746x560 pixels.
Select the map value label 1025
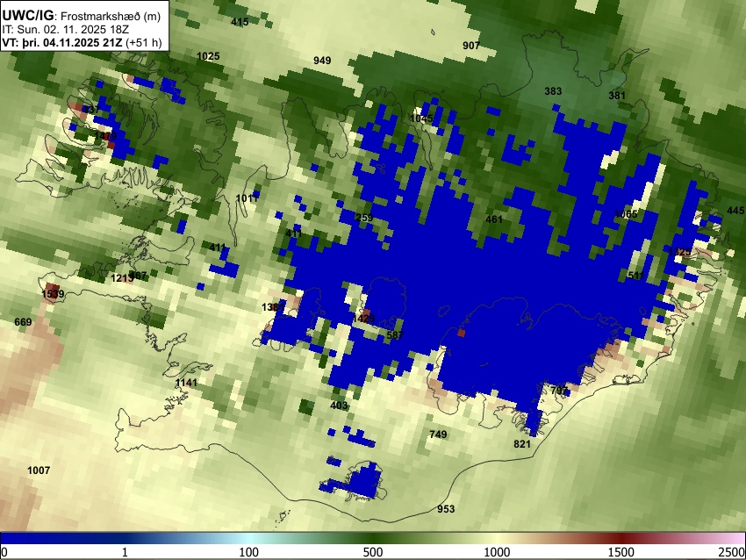(x=208, y=56)
